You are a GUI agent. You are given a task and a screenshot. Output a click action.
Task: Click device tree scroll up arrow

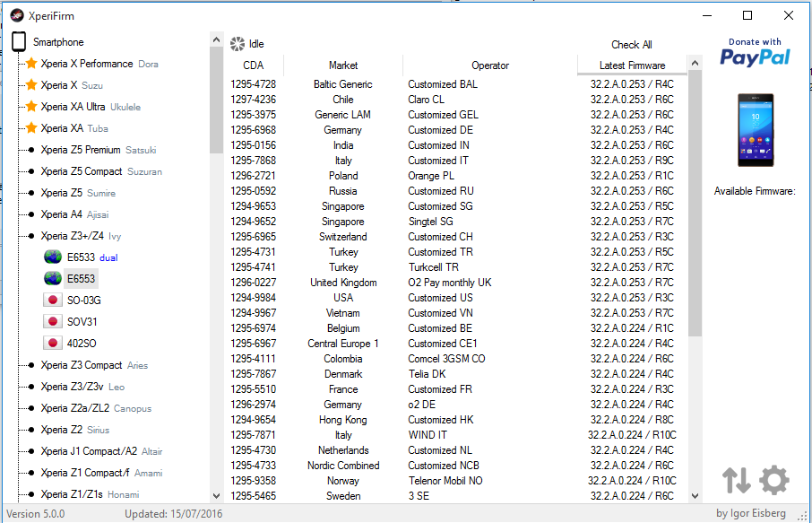point(217,39)
